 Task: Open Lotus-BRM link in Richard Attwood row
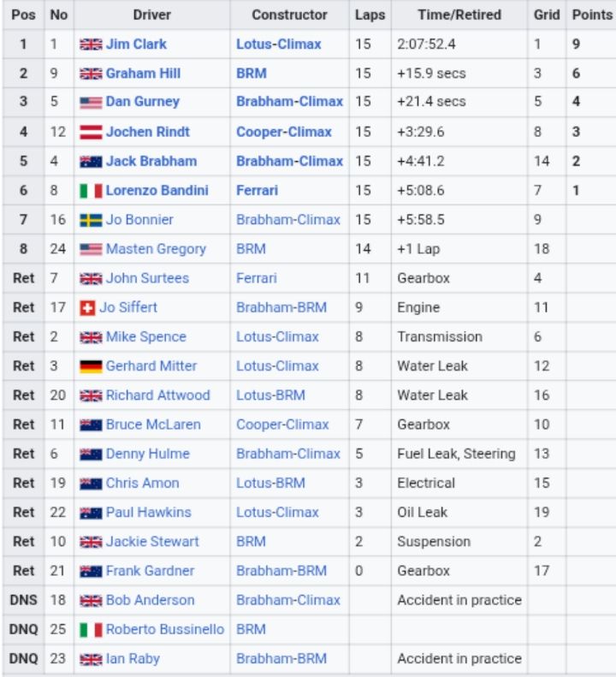[270, 395]
